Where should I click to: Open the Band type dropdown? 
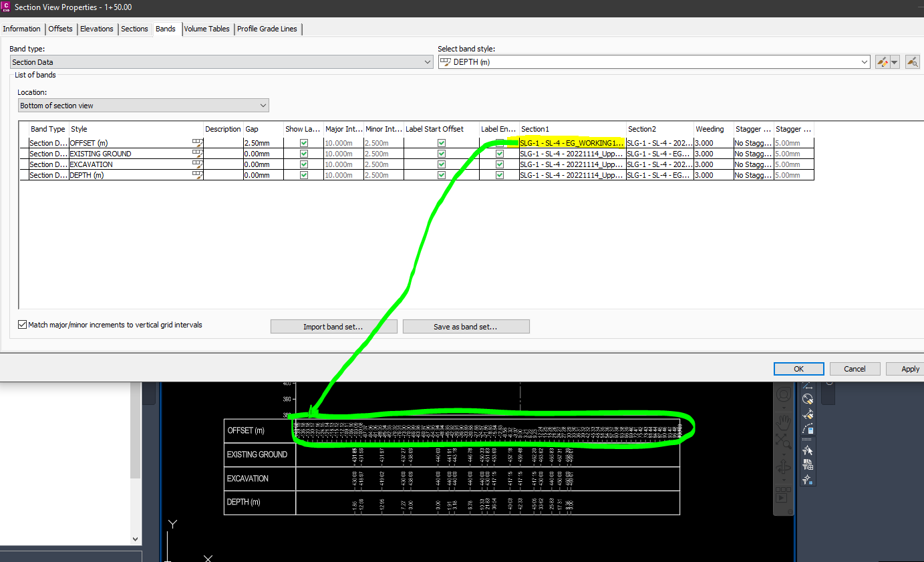click(x=428, y=61)
